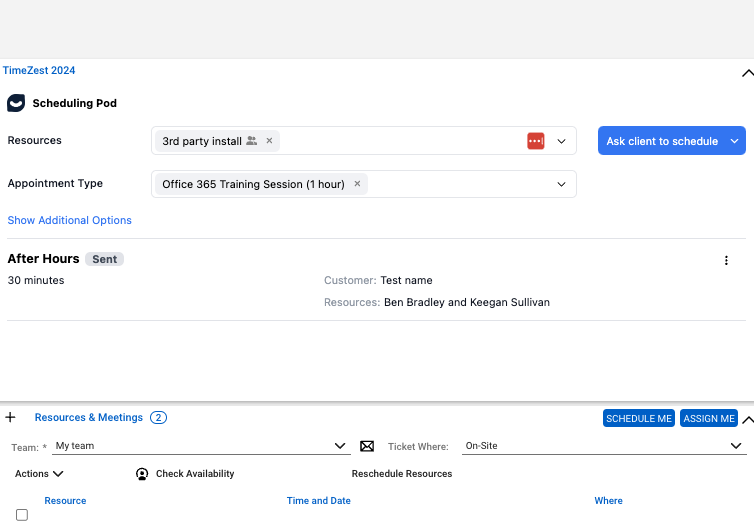Click the Check Availability person icon

[x=142, y=474]
